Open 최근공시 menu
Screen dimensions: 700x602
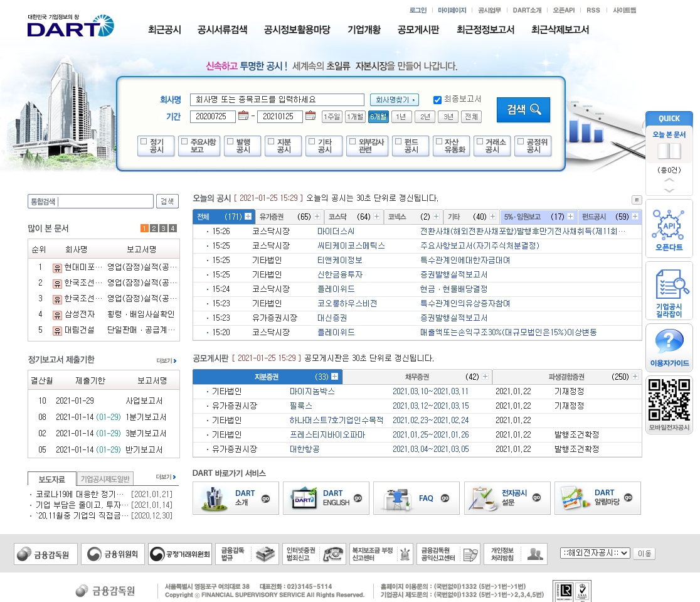[x=165, y=30]
